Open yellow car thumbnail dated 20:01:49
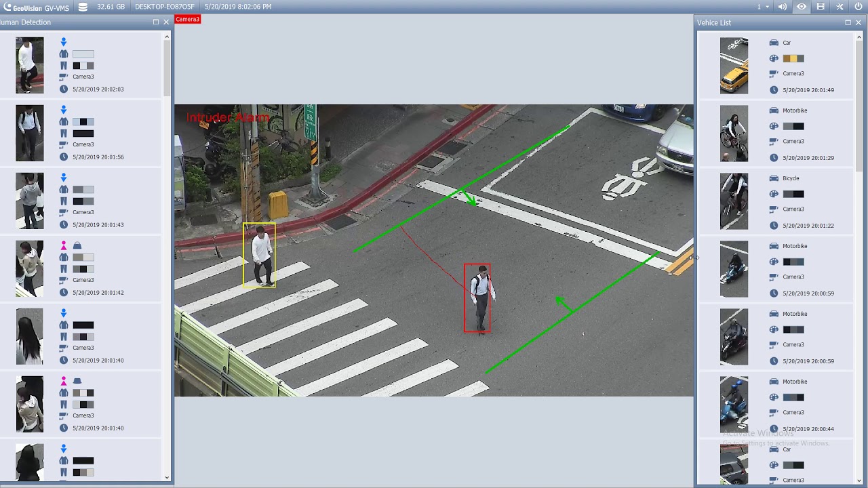The width and height of the screenshot is (868, 488). point(734,66)
